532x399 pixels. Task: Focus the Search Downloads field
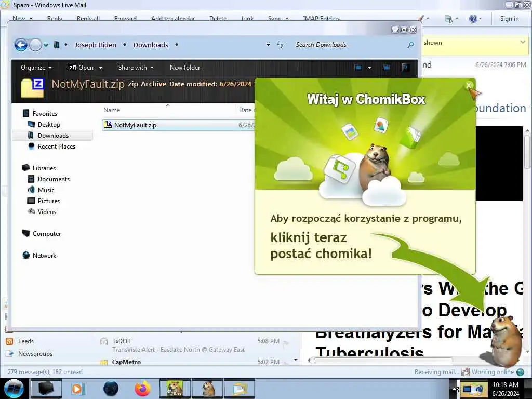pos(350,45)
